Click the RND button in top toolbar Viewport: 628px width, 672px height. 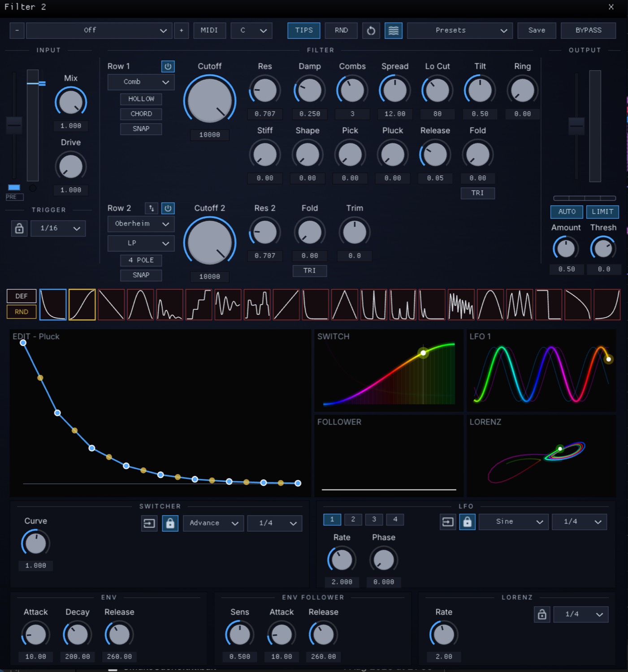point(341,30)
